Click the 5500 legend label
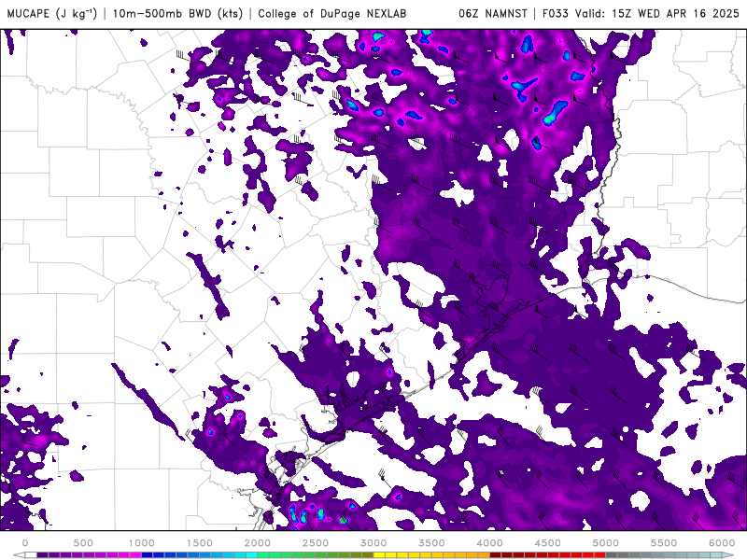 tap(664, 543)
